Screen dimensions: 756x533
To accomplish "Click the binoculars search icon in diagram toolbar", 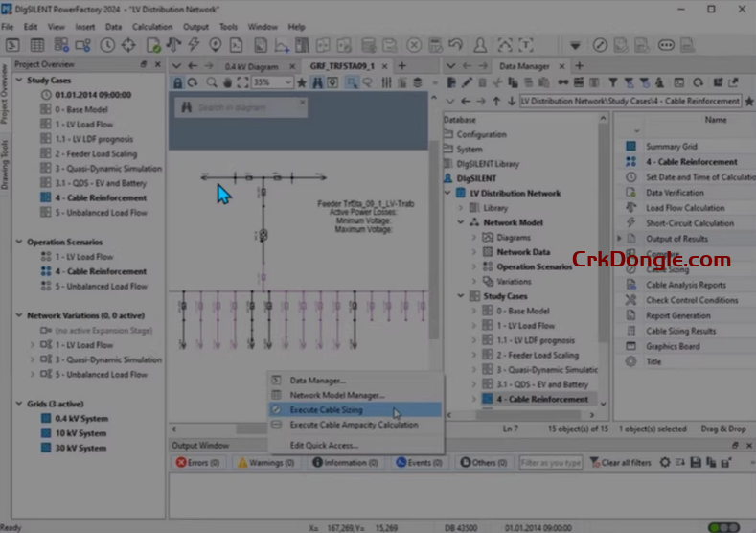I will (316, 83).
